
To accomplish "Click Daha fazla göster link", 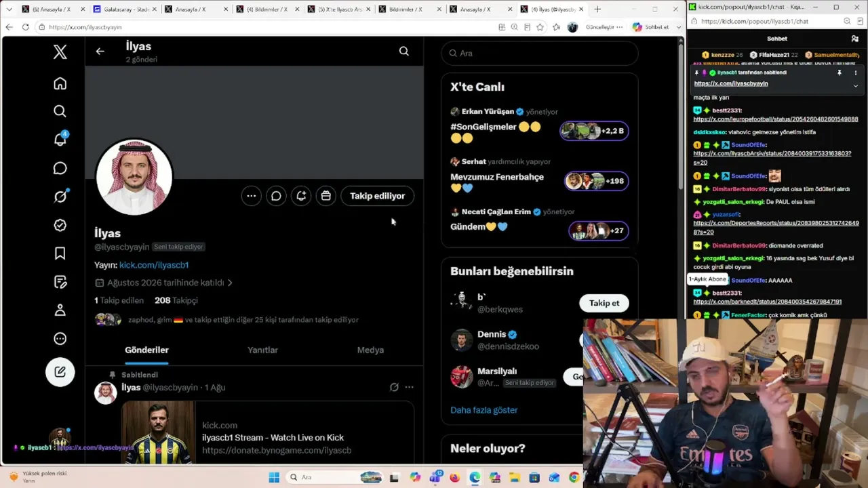I will coord(484,410).
